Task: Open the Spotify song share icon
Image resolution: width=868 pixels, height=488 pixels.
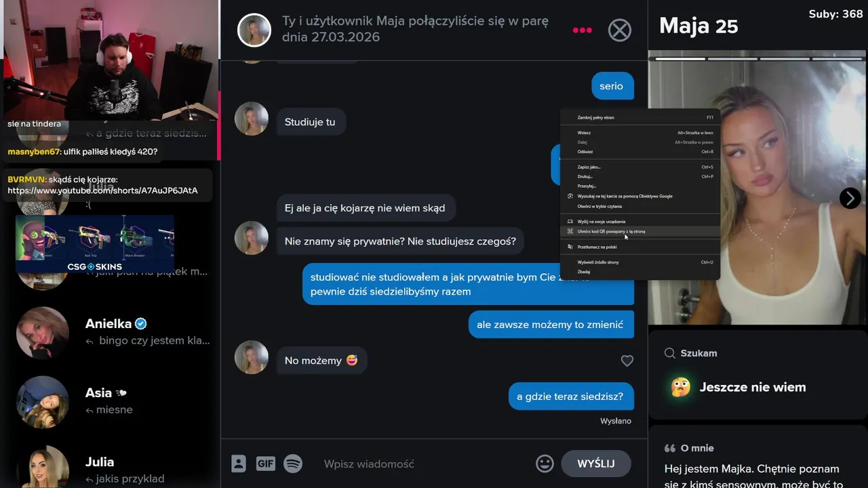Action: tap(293, 464)
